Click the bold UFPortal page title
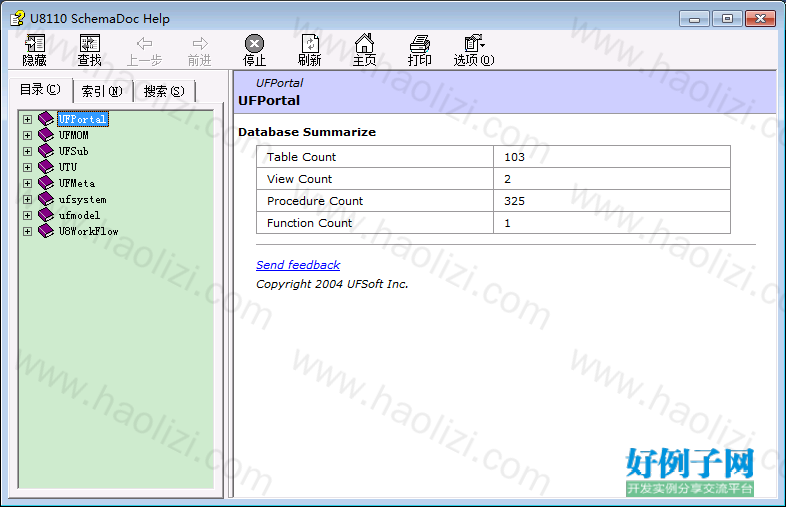The width and height of the screenshot is (786, 507). (269, 100)
